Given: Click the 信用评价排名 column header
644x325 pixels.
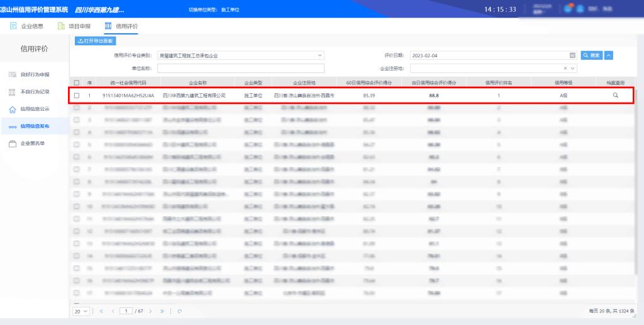Looking at the screenshot, I should pos(499,83).
